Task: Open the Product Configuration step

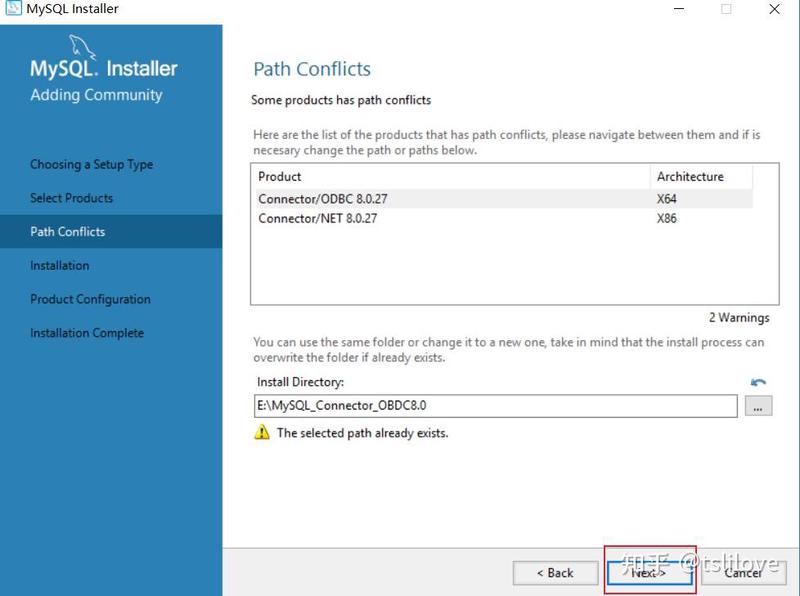Action: click(x=90, y=299)
